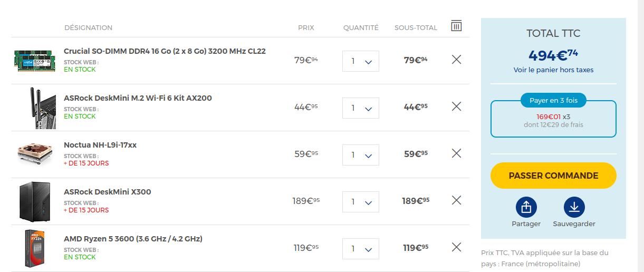
Task: Select the 'Payer en 3 fois' option
Action: click(553, 100)
